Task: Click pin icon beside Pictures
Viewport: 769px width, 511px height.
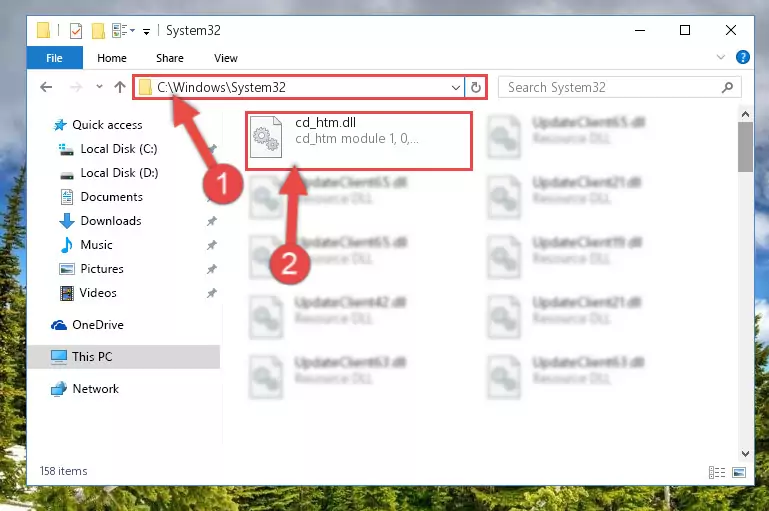Action: (x=211, y=269)
